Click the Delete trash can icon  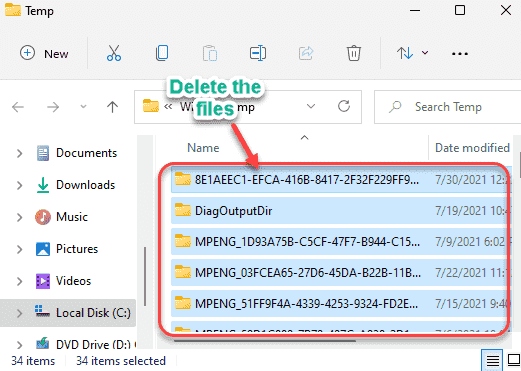[x=354, y=53]
